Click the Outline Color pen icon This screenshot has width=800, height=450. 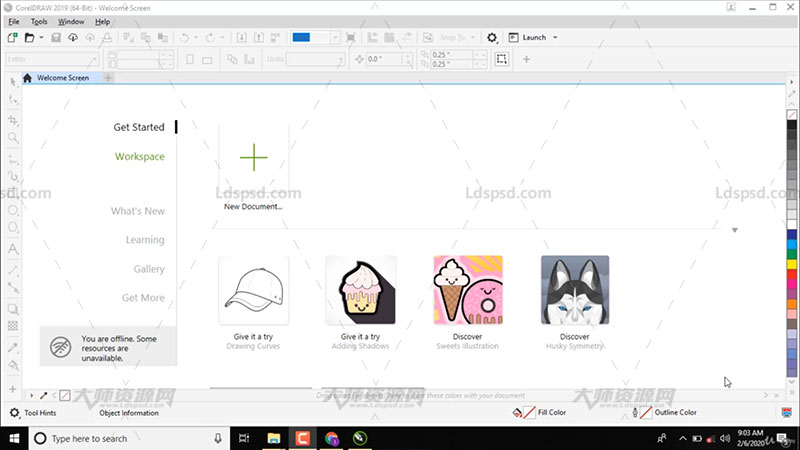coord(635,412)
